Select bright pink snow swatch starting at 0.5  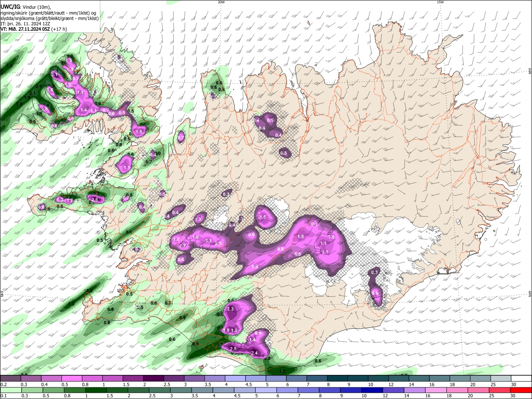[71, 379]
